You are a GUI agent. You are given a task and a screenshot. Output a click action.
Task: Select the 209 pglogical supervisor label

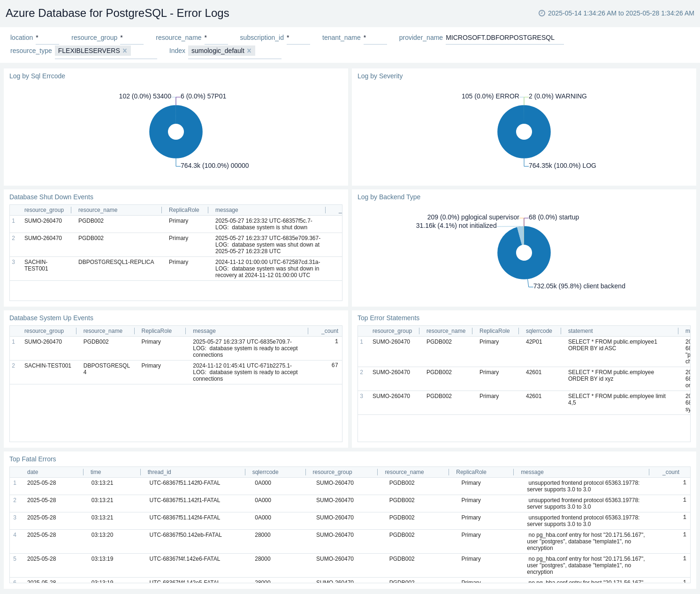[473, 217]
